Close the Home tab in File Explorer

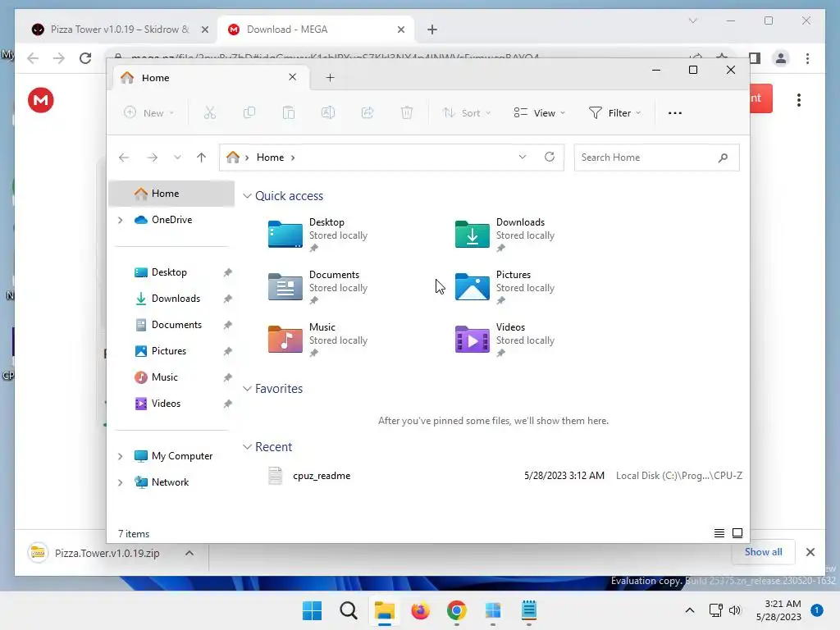[x=293, y=77]
